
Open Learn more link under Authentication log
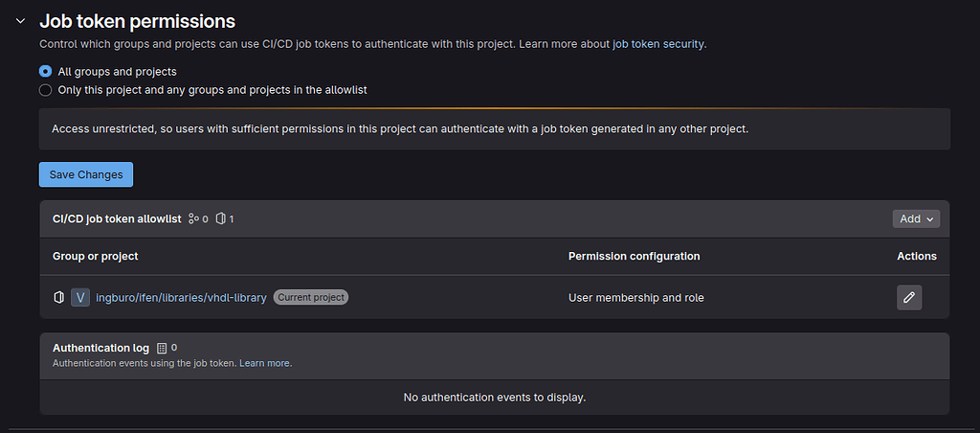(264, 363)
